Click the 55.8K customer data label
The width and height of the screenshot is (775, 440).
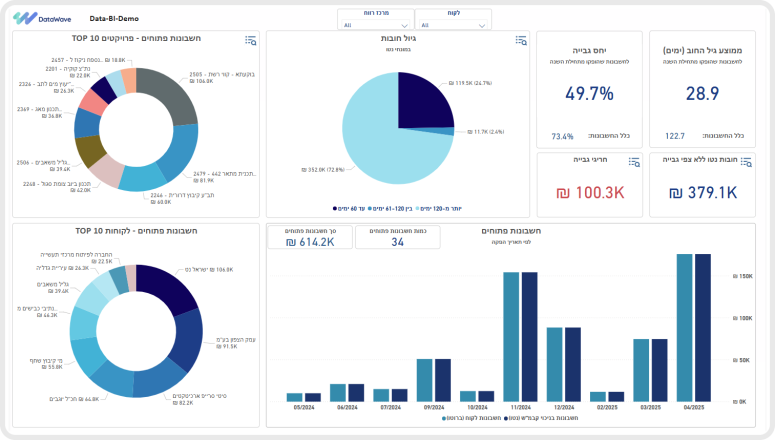46,364
